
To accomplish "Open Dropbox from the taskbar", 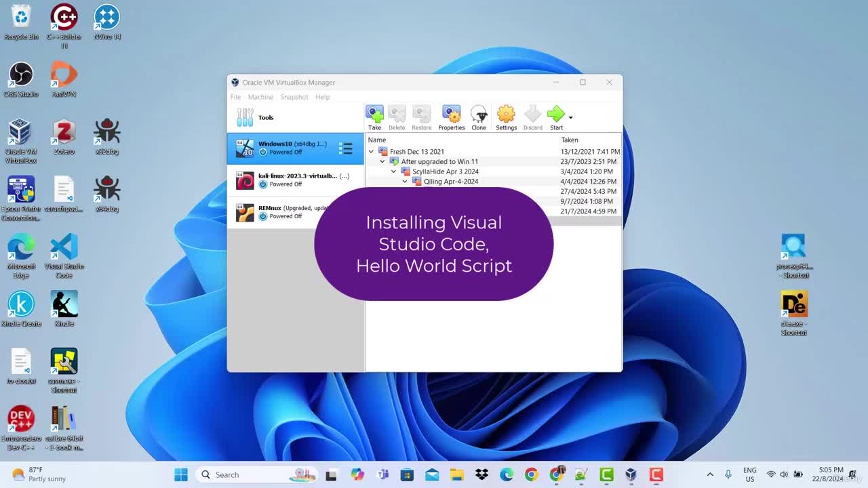I will [481, 474].
